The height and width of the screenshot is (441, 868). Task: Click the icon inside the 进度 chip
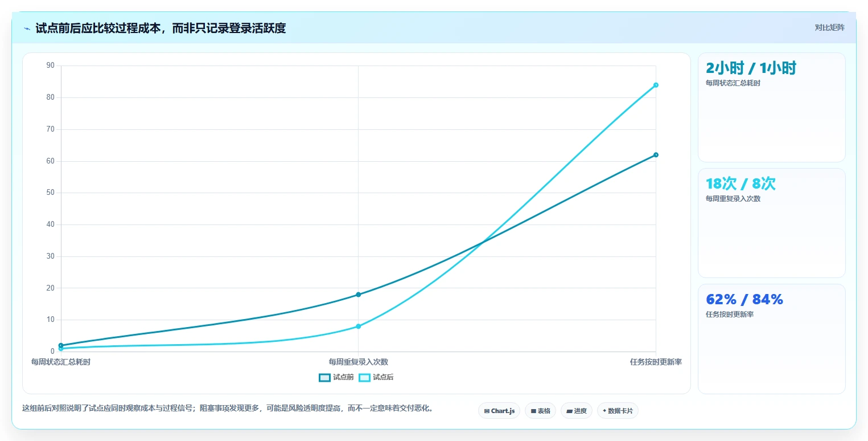coord(570,411)
